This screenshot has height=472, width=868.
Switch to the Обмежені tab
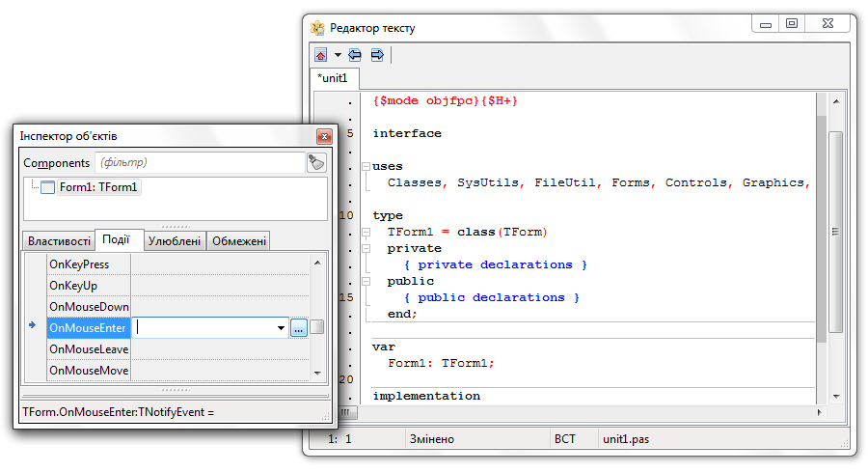239,241
